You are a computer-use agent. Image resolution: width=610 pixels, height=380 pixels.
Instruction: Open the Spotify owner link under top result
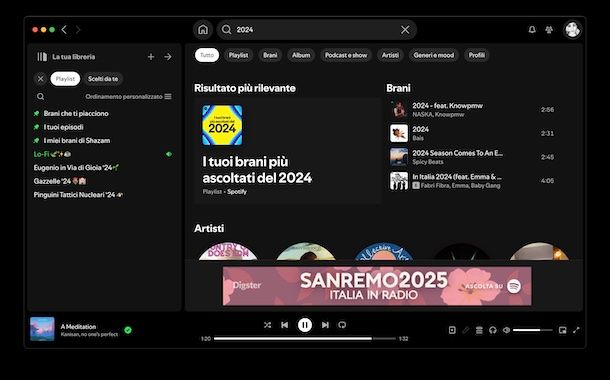pyautogui.click(x=237, y=192)
